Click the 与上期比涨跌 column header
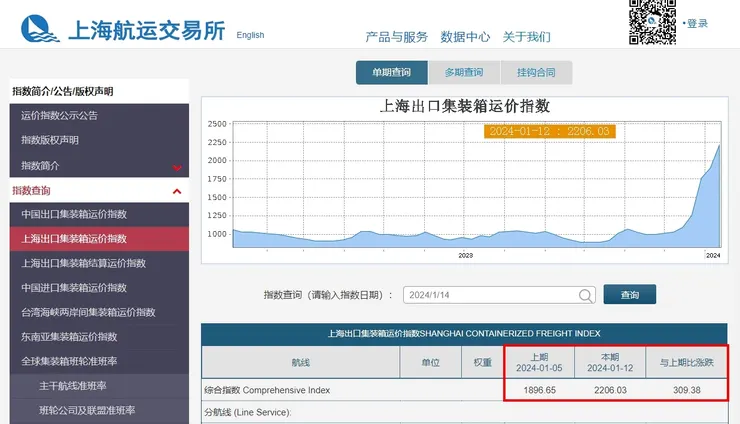740x424 pixels. (x=687, y=363)
